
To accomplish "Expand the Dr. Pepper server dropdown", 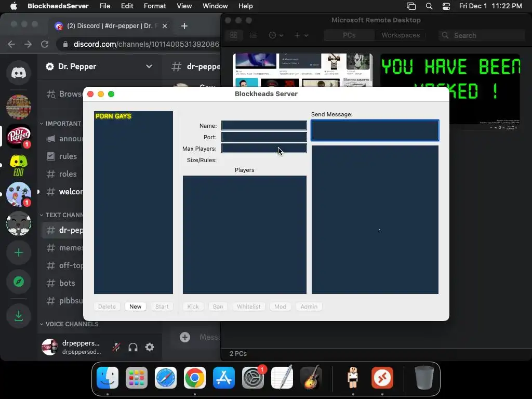I will 149,66.
